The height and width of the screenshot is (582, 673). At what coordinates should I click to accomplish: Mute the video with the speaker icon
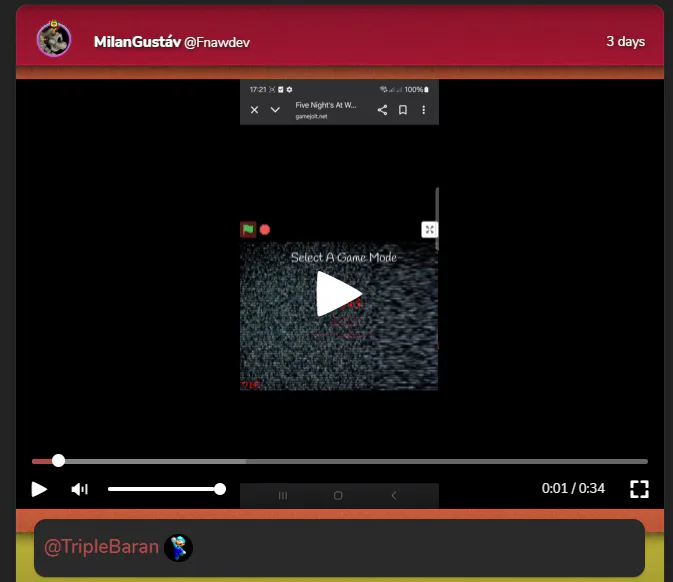click(x=80, y=489)
